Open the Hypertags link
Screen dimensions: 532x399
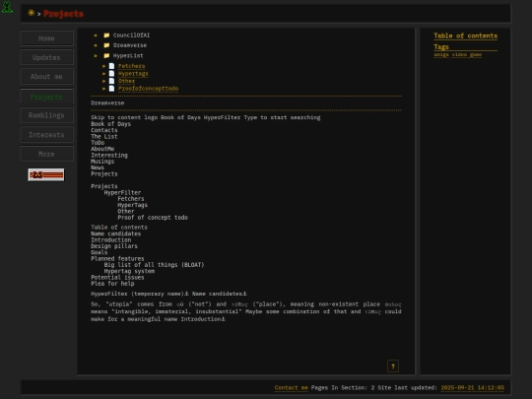click(133, 74)
